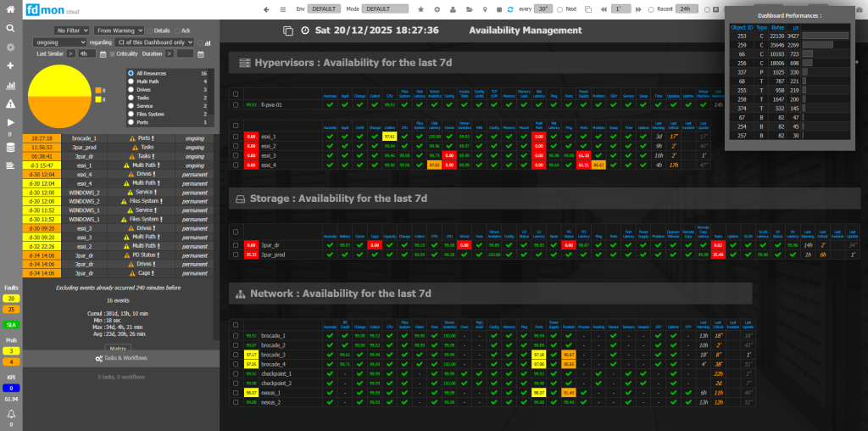
Task: Open Tasks & Workflows panel
Action: [x=120, y=358]
